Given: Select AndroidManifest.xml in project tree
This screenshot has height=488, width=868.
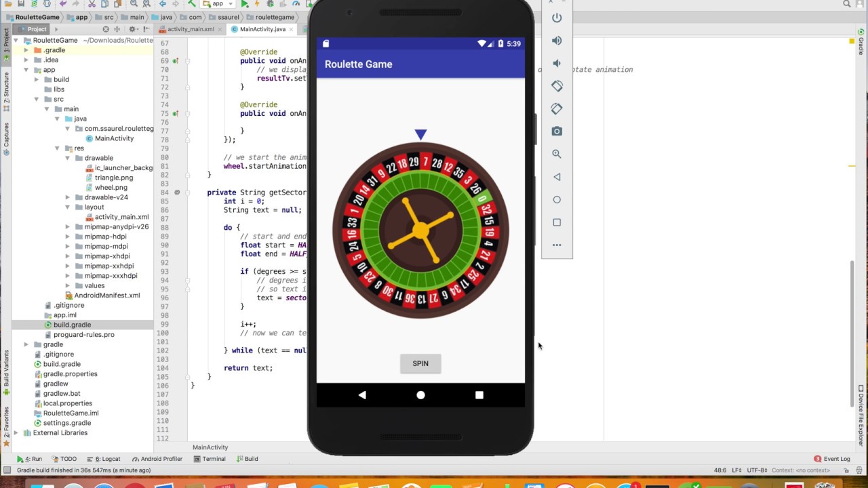Looking at the screenshot, I should coord(102,296).
